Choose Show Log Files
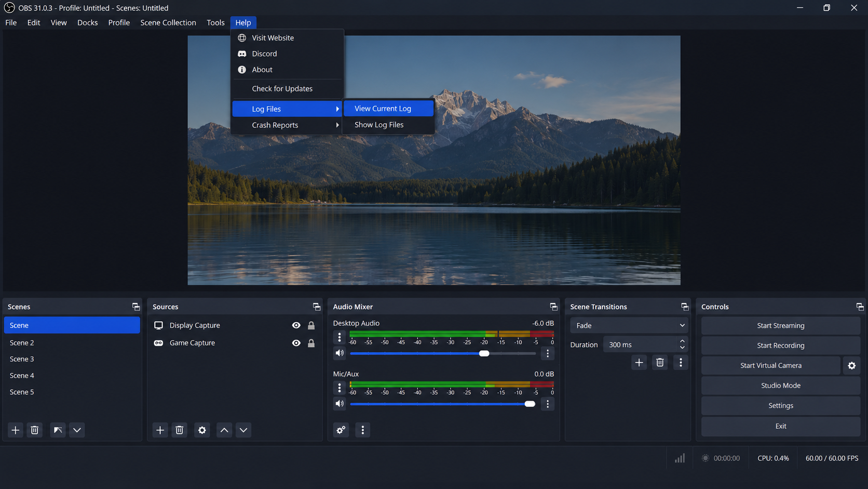 (389, 125)
